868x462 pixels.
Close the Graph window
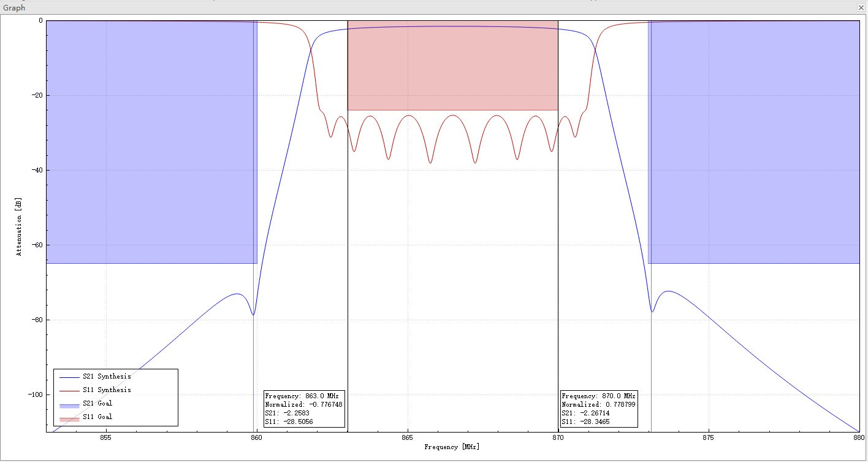[862, 7]
